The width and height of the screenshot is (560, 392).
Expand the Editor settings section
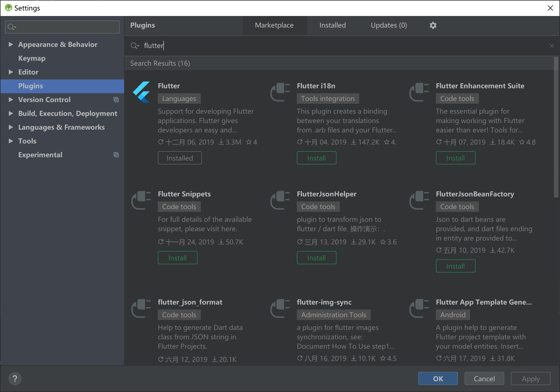(11, 72)
